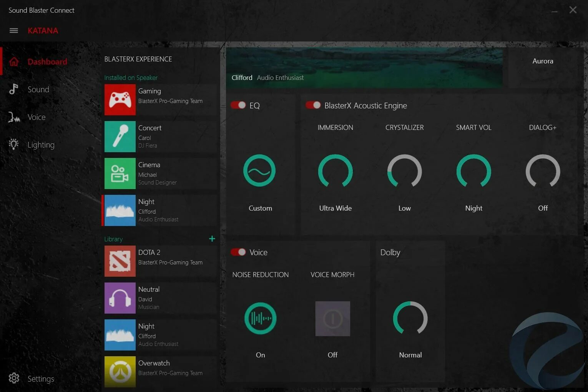This screenshot has width=588, height=392.
Task: Click the Concert profile name
Action: pyautogui.click(x=150, y=128)
